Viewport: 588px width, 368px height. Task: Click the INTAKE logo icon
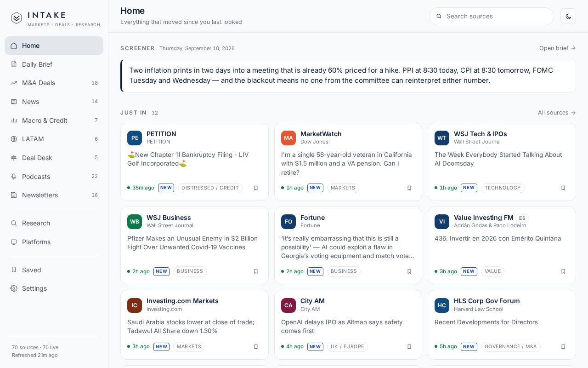pos(17,18)
